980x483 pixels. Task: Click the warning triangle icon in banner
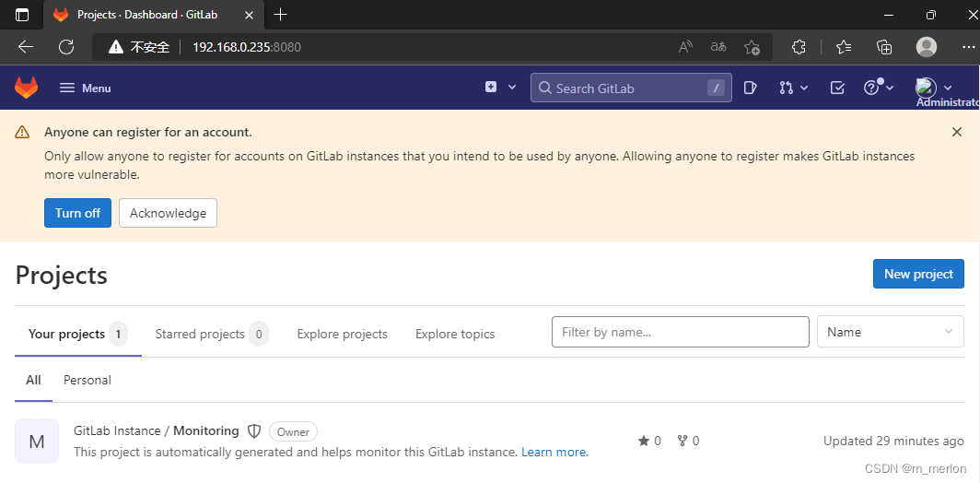tap(22, 132)
